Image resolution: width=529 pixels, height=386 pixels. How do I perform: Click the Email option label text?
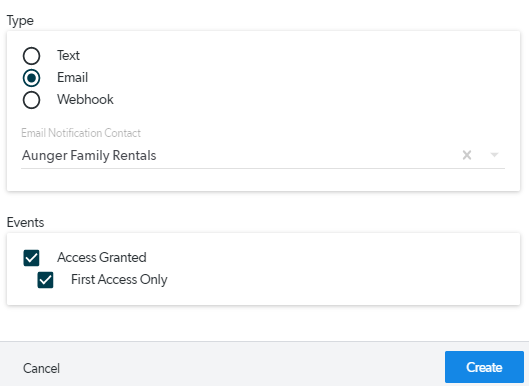(73, 77)
